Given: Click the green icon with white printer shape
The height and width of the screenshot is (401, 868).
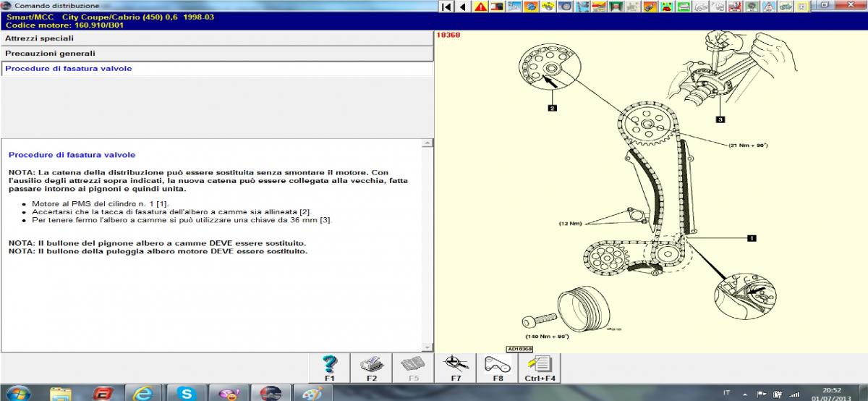Looking at the screenshot, I should click(x=683, y=7).
